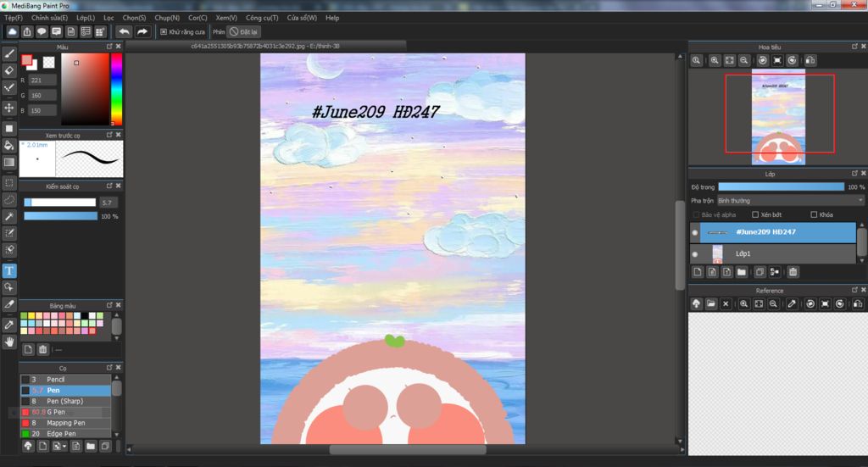Click the Đặt lại reset button
This screenshot has width=868, height=467.
click(x=243, y=32)
